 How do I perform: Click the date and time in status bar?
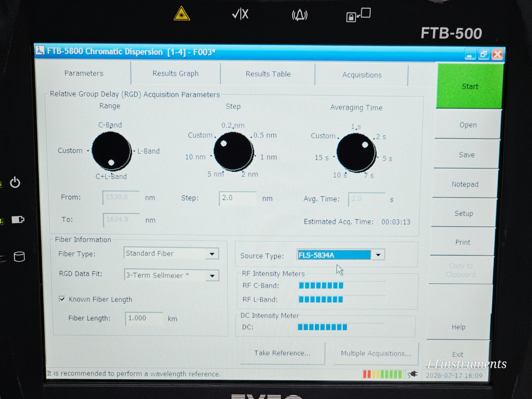[454, 375]
